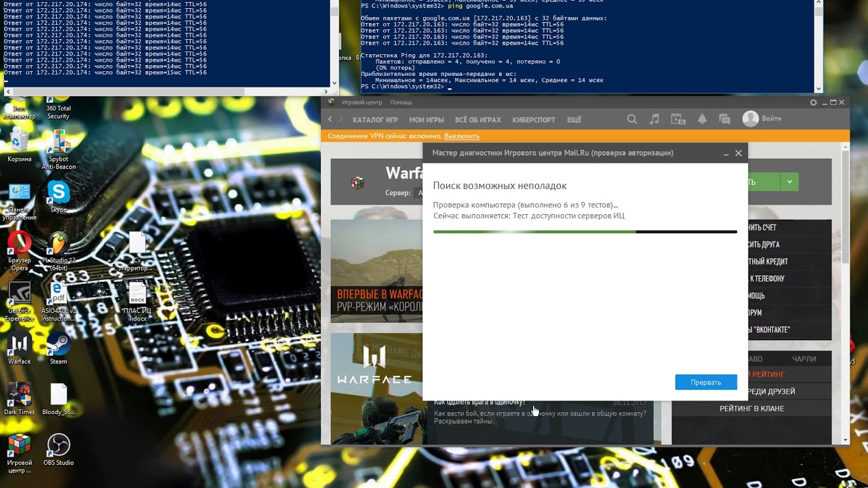Click the Прервать button in diagnostics dialog
The image size is (868, 488).
[x=706, y=382]
